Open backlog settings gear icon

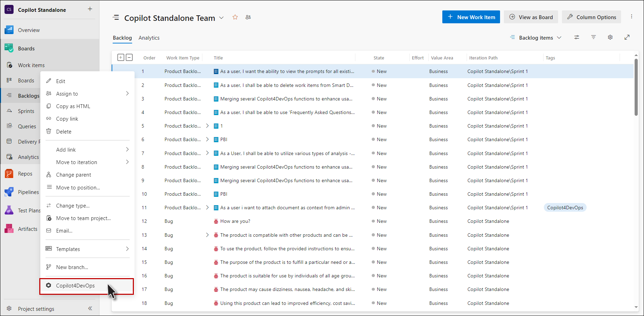[610, 37]
